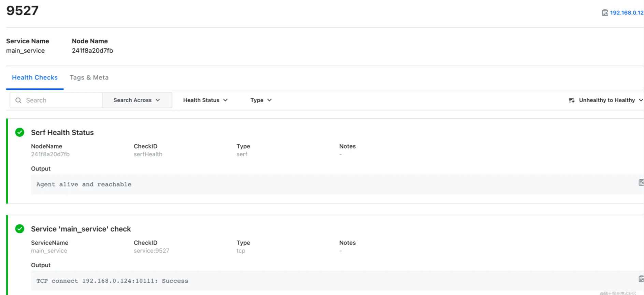644x295 pixels.
Task: Click the Service 'main_service' check heading
Action: 81,229
